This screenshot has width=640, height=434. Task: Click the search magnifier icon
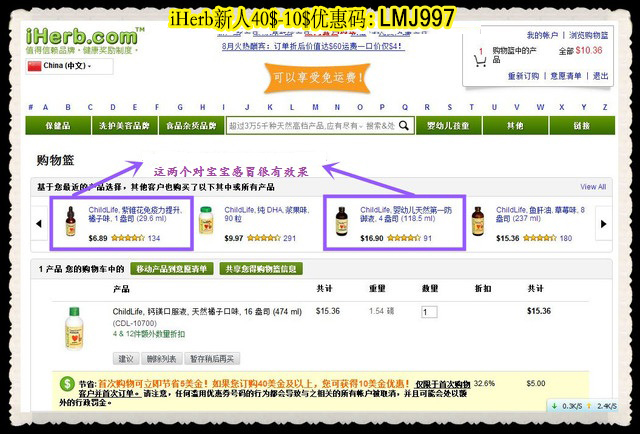click(x=404, y=126)
